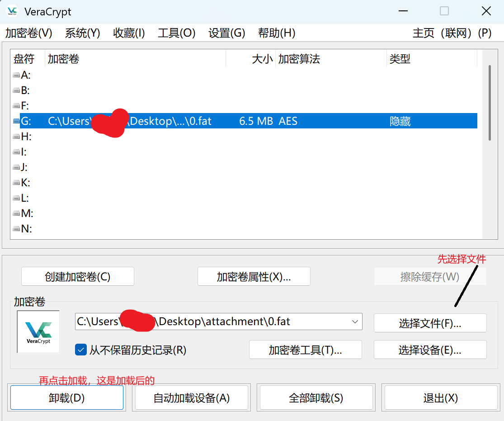Open the 工具(O) menu

point(176,33)
